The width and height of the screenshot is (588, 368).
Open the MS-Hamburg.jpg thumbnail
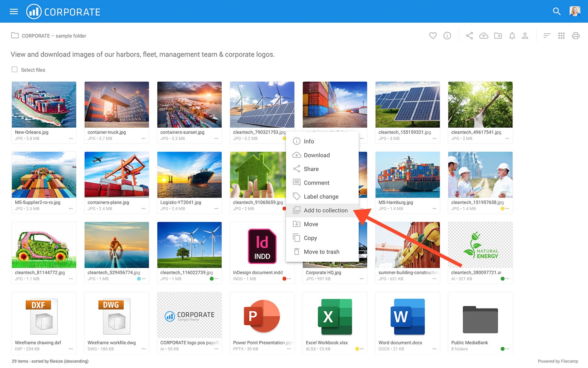[x=408, y=175]
